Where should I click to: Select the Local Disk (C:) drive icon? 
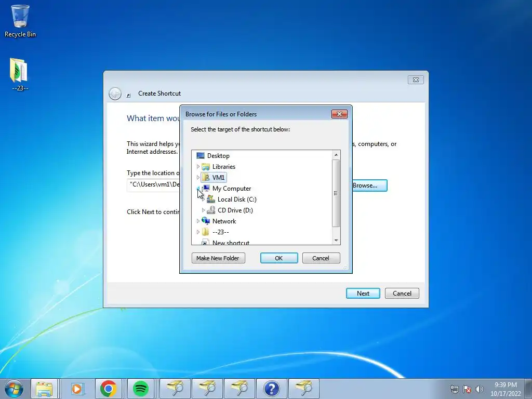[x=211, y=199]
